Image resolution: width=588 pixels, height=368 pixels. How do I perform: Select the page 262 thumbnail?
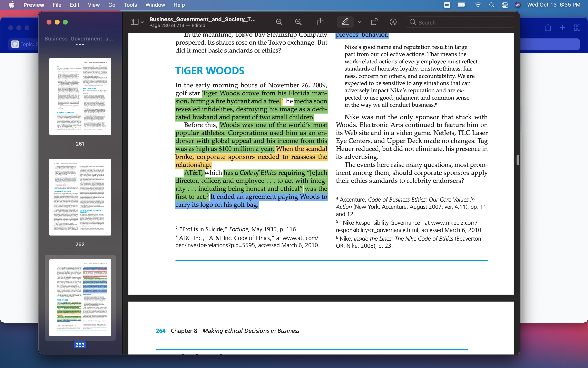point(80,197)
